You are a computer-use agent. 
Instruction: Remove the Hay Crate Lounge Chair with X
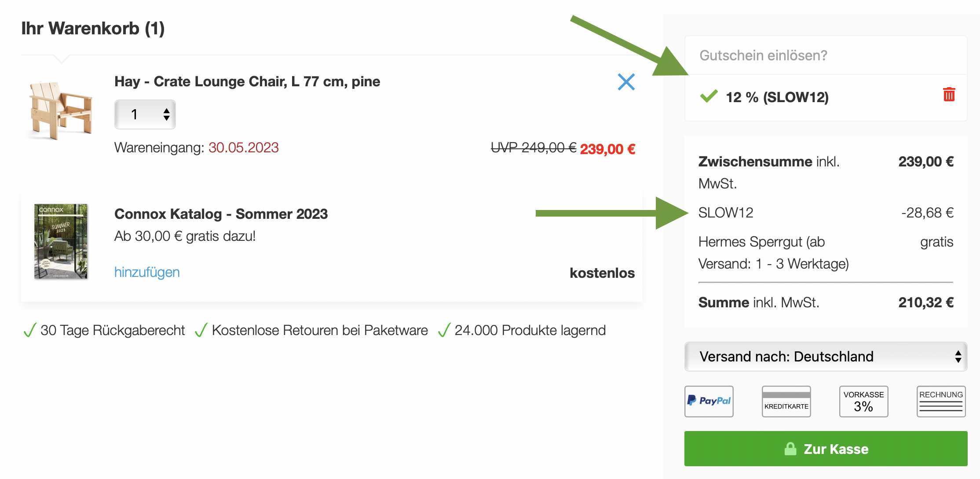point(626,82)
